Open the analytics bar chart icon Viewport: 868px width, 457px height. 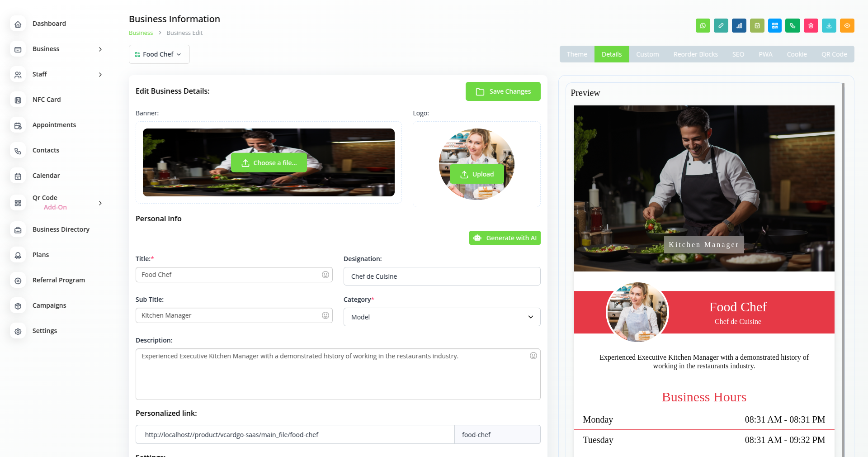739,26
